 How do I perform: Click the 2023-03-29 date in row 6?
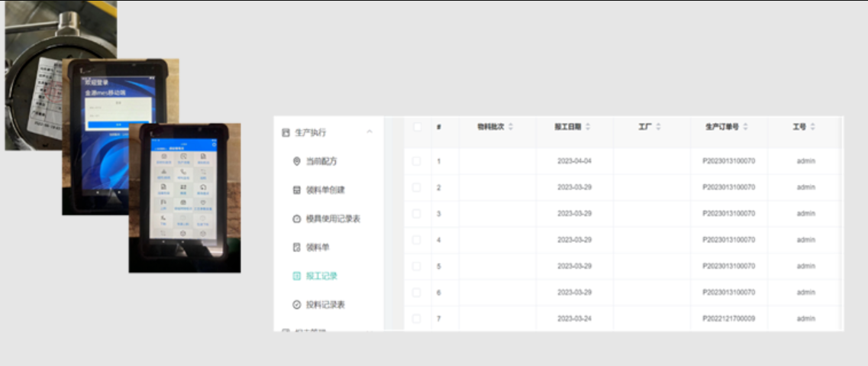575,293
